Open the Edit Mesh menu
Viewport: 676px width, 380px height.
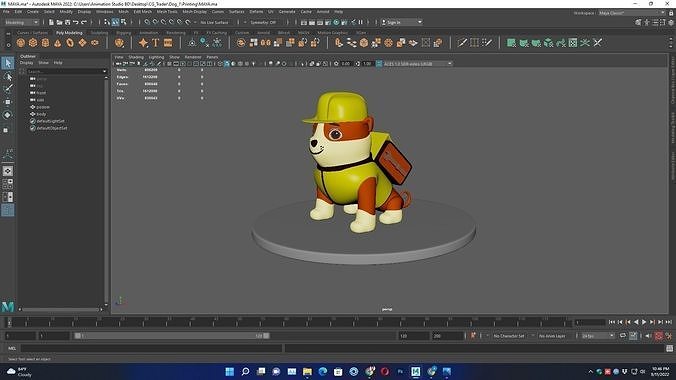[x=142, y=12]
